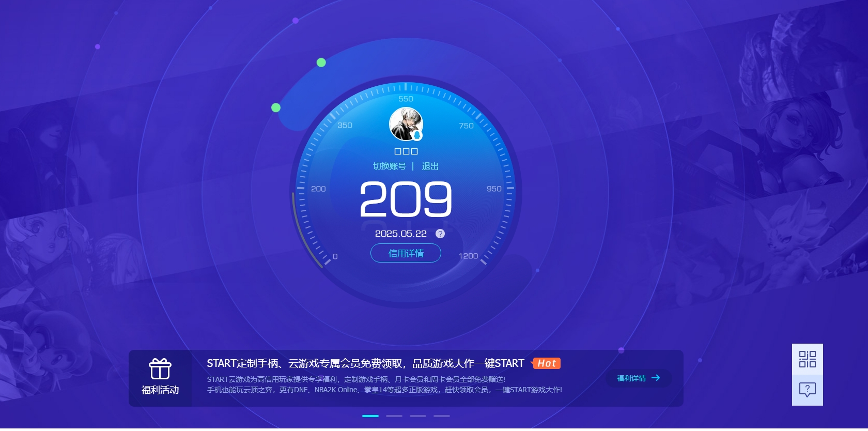The width and height of the screenshot is (868, 431).
Task: Click the Hot badge on the banner
Action: 546,363
